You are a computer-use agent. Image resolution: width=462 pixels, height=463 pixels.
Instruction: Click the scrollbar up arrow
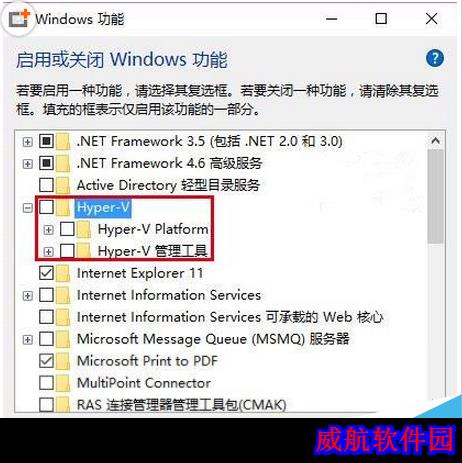436,141
